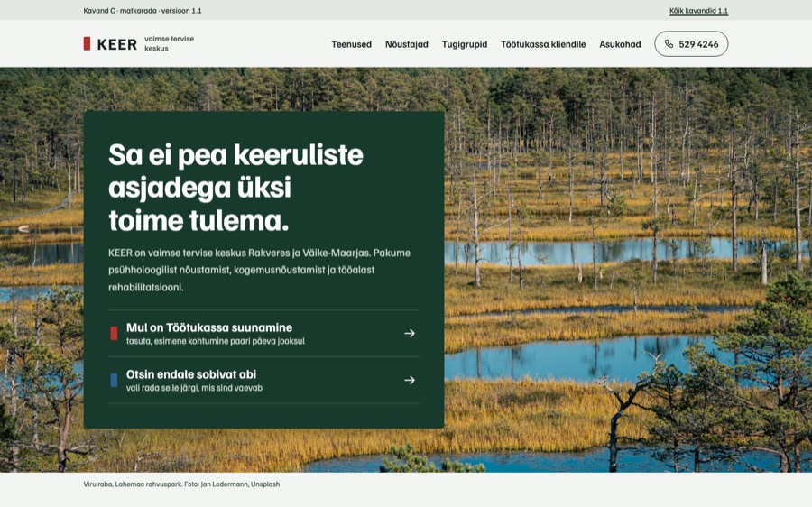
Task: Click the vaimse tervise keskus tagline
Action: [169, 43]
